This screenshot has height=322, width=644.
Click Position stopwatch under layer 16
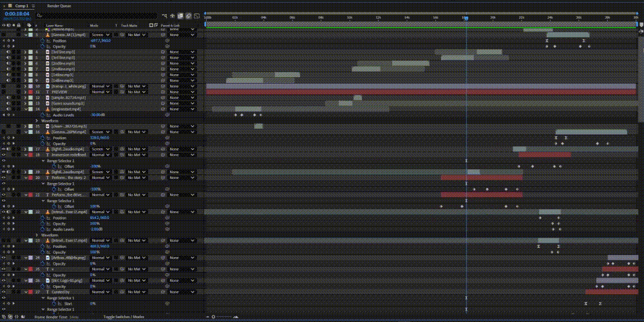click(x=43, y=137)
